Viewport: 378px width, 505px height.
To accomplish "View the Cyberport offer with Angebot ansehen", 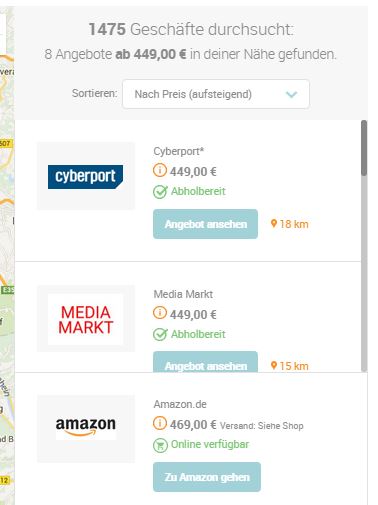I will [x=205, y=224].
